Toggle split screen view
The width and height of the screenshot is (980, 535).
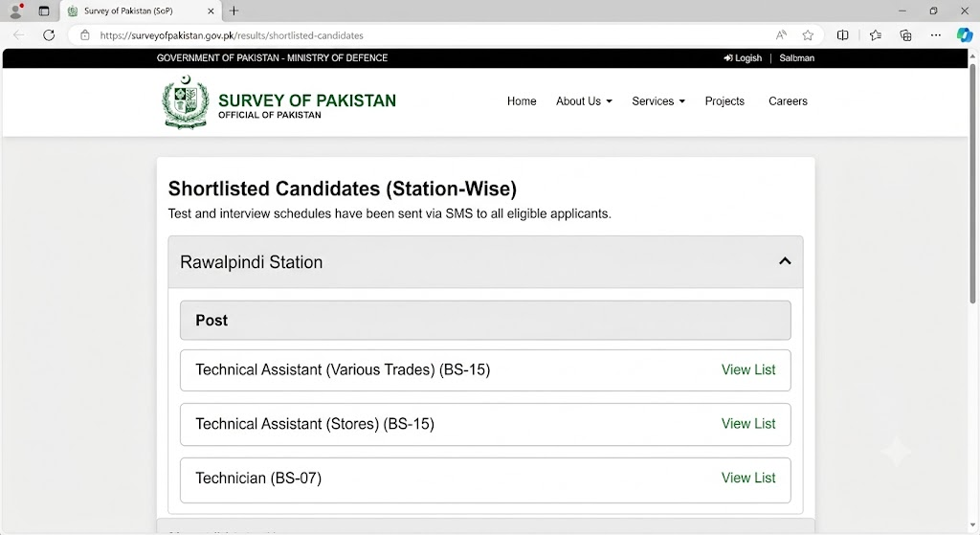pos(842,35)
